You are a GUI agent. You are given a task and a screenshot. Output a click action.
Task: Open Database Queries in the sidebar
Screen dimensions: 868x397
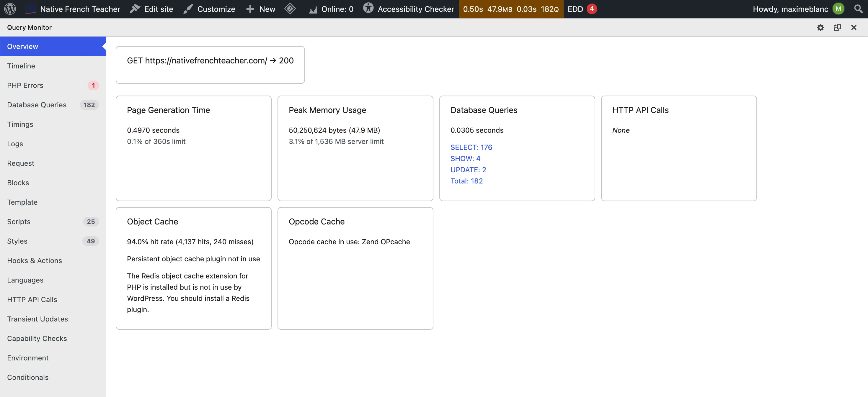tap(53, 105)
